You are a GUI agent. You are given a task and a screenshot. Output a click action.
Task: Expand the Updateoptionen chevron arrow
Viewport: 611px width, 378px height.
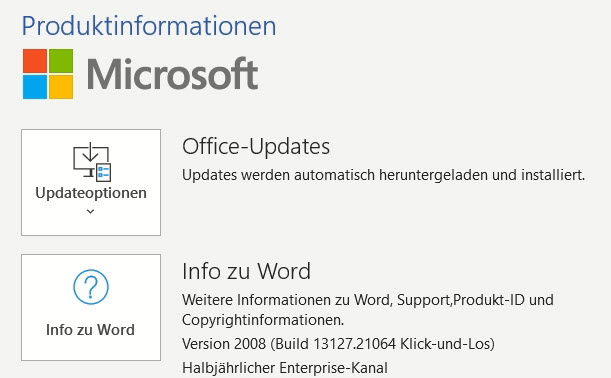90,212
